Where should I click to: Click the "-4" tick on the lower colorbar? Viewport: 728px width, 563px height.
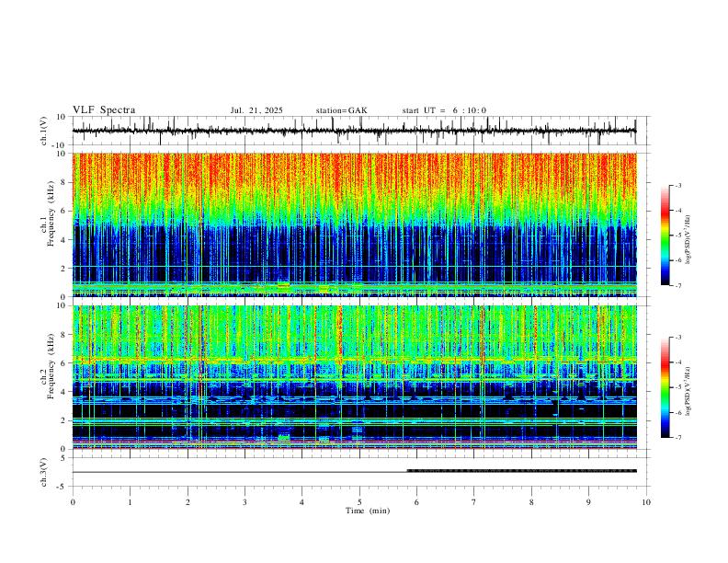tap(678, 362)
